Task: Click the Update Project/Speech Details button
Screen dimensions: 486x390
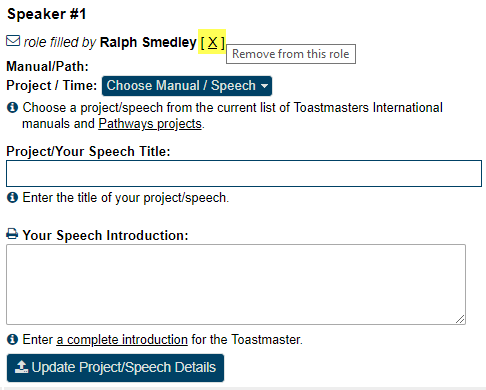Action: pos(115,368)
